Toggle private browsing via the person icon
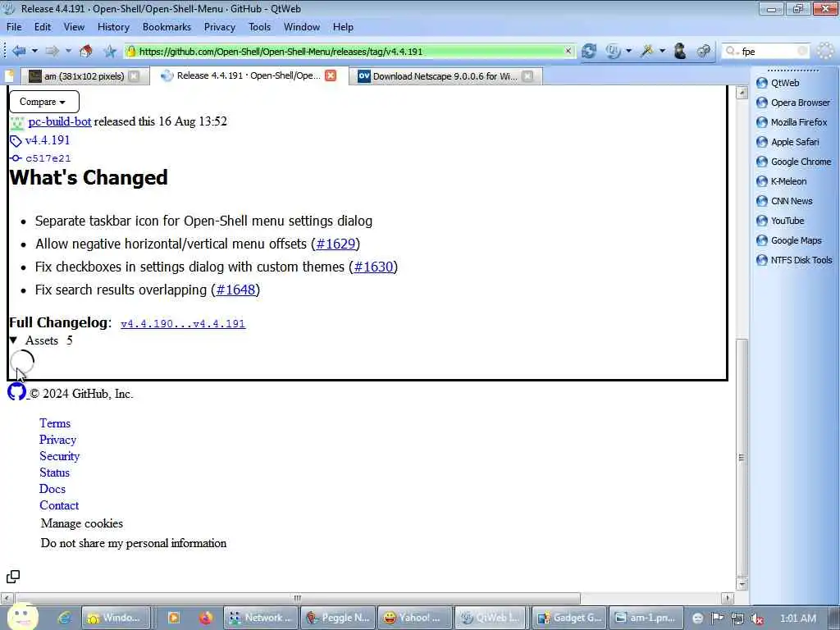840x630 pixels. 680,51
